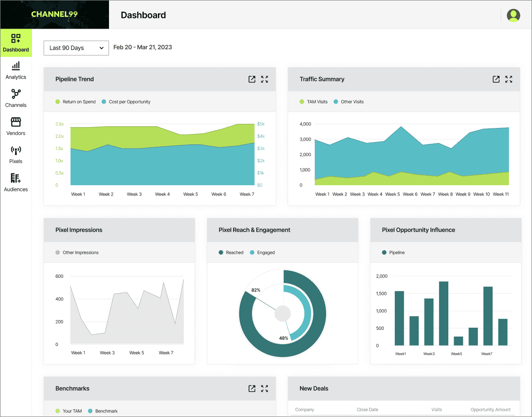Toggle Return on Spend legend series
Image resolution: width=532 pixels, height=417 pixels.
click(75, 102)
